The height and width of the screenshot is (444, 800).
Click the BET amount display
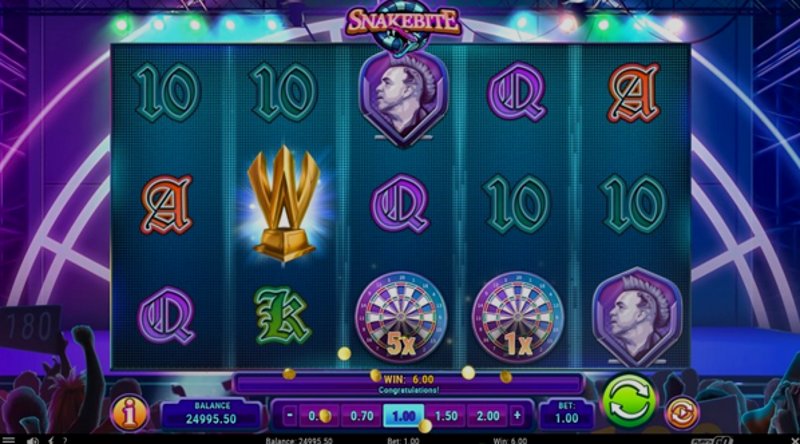coord(566,414)
